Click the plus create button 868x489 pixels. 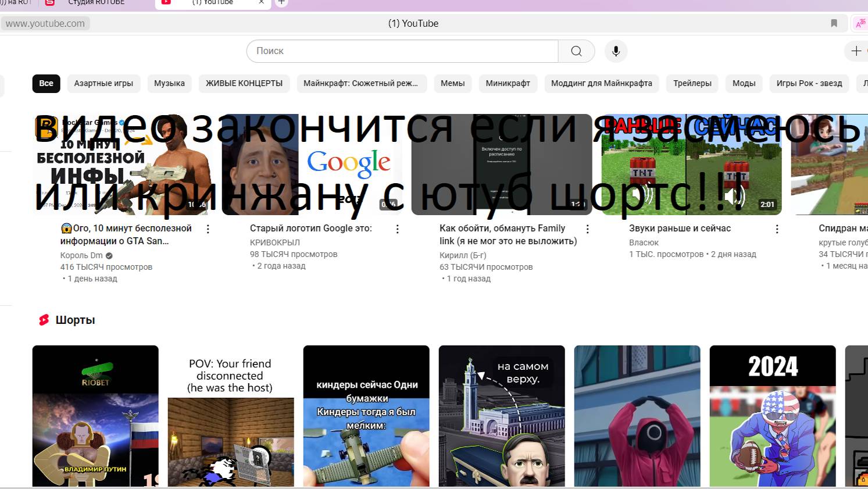coord(856,51)
